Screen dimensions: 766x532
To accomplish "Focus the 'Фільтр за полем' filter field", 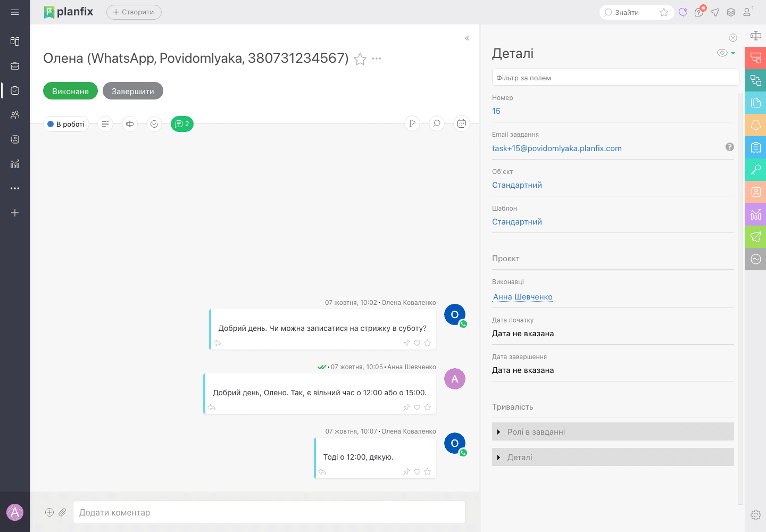I will pos(615,77).
